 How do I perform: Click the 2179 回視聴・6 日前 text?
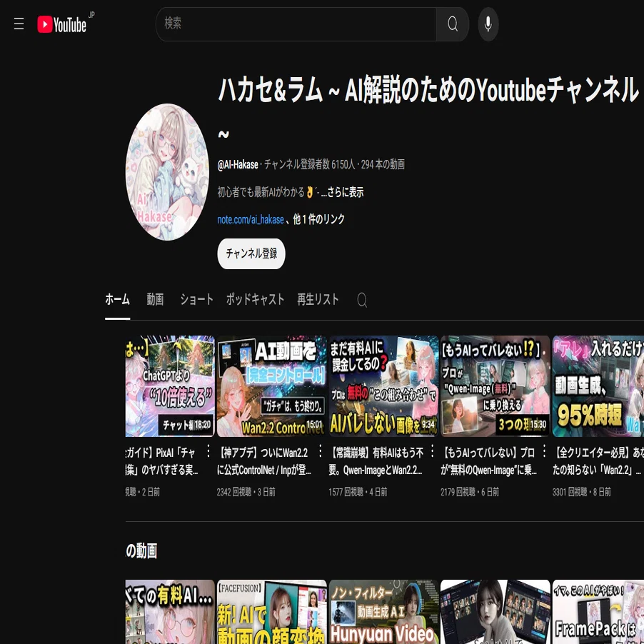470,492
